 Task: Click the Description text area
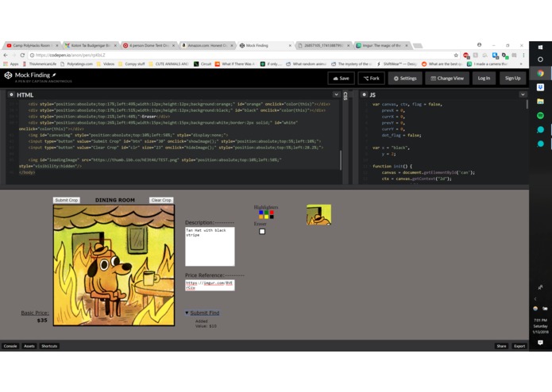pos(210,247)
